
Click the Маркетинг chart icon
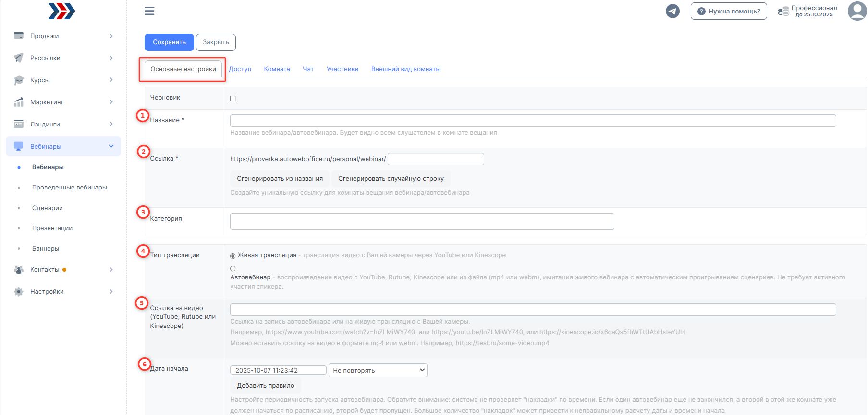pyautogui.click(x=19, y=102)
